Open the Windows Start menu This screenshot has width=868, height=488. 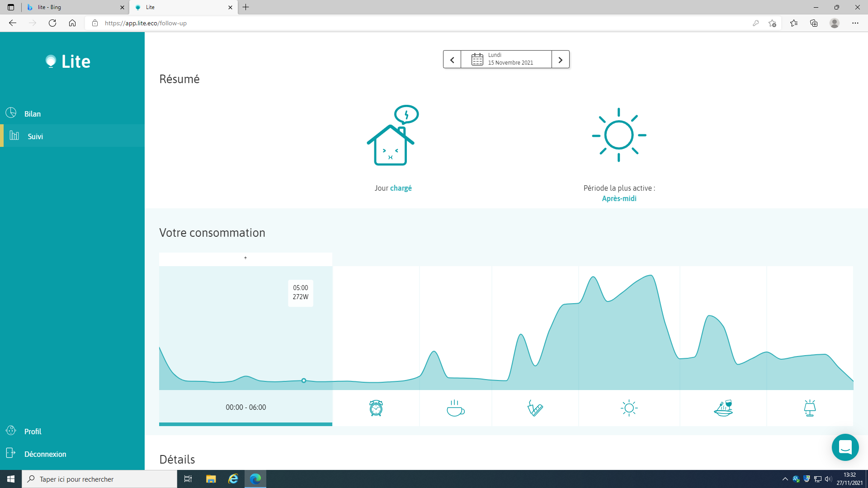pyautogui.click(x=11, y=479)
